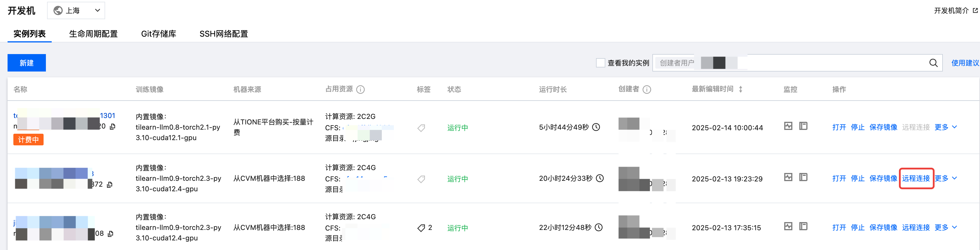Open the 上海 region dropdown
This screenshot has width=980, height=250.
click(76, 11)
